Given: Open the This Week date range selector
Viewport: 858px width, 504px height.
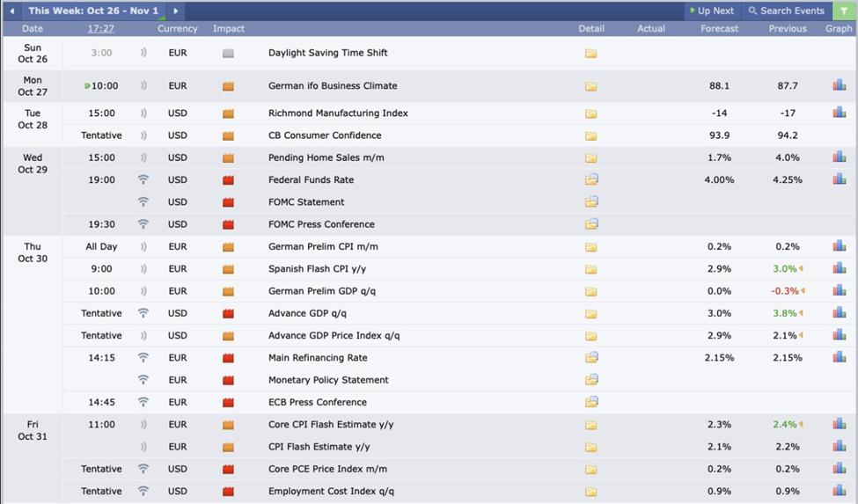Looking at the screenshot, I should [x=93, y=11].
